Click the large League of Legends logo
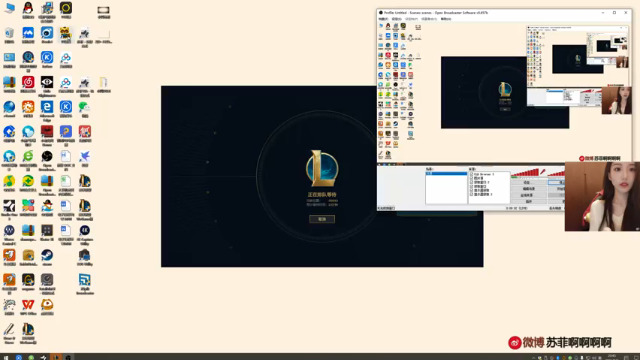 click(322, 168)
